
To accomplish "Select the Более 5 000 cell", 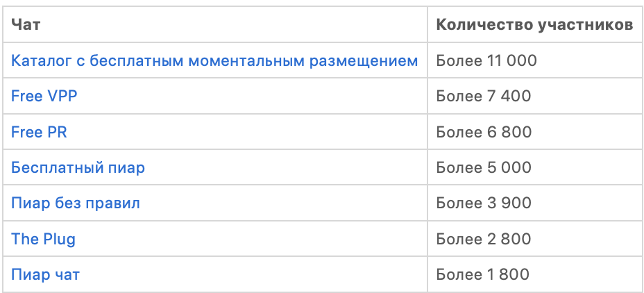I will pos(483,168).
